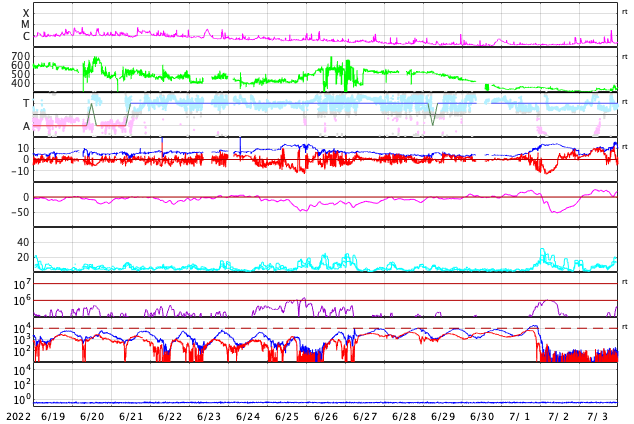Click the 20 tick of cyan plot

[23, 257]
